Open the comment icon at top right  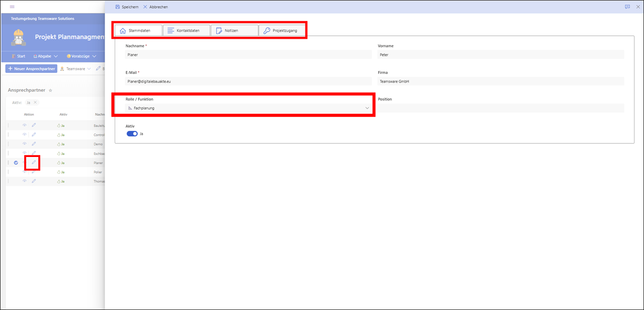coord(627,7)
